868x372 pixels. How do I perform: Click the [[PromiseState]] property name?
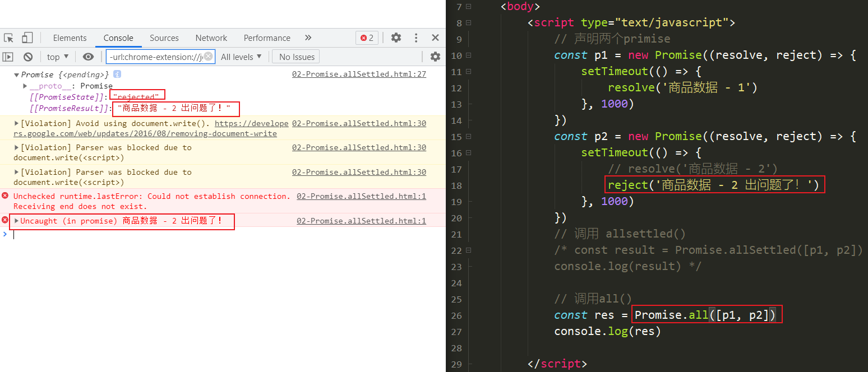pos(67,97)
